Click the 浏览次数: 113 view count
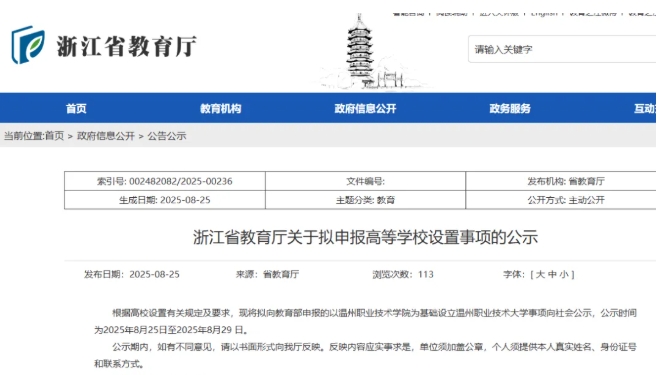 (x=403, y=274)
